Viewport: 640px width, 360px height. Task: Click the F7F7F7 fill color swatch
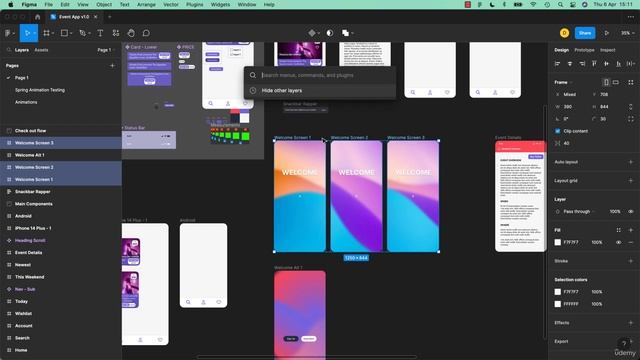pos(558,242)
